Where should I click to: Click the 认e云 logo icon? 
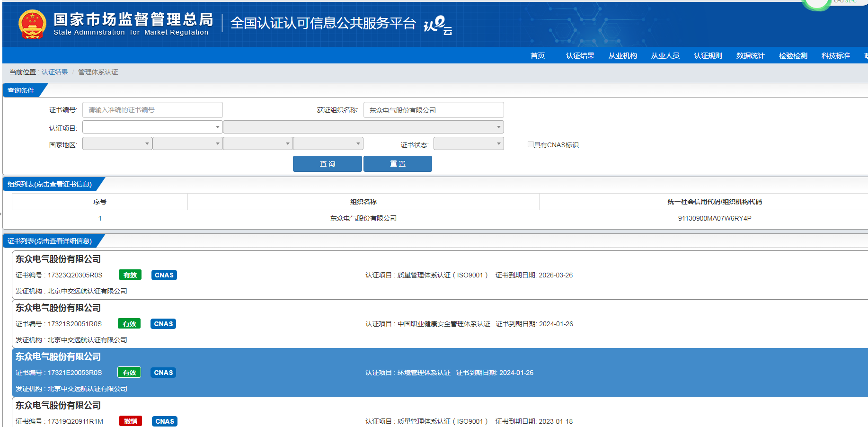(x=437, y=25)
